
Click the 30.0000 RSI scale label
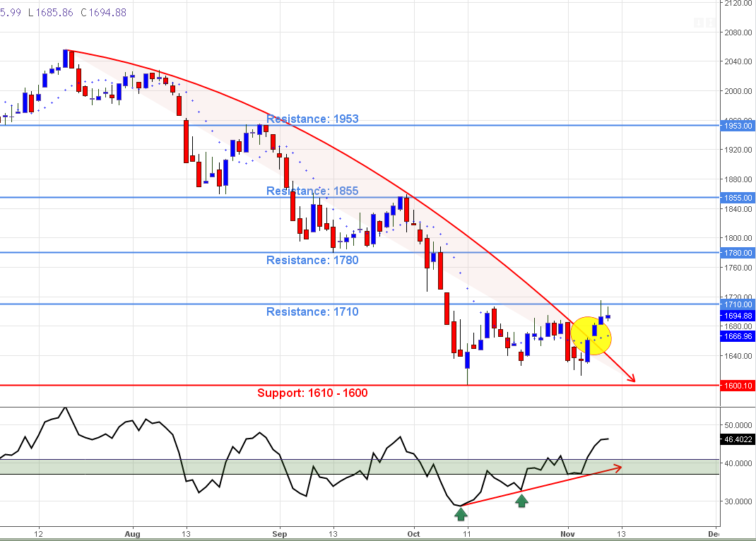point(738,501)
